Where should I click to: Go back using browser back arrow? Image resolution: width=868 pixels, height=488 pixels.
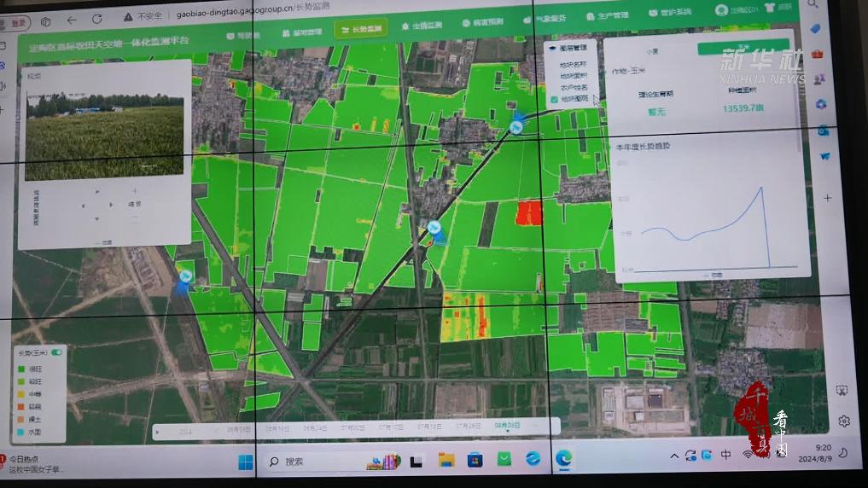pyautogui.click(x=72, y=19)
